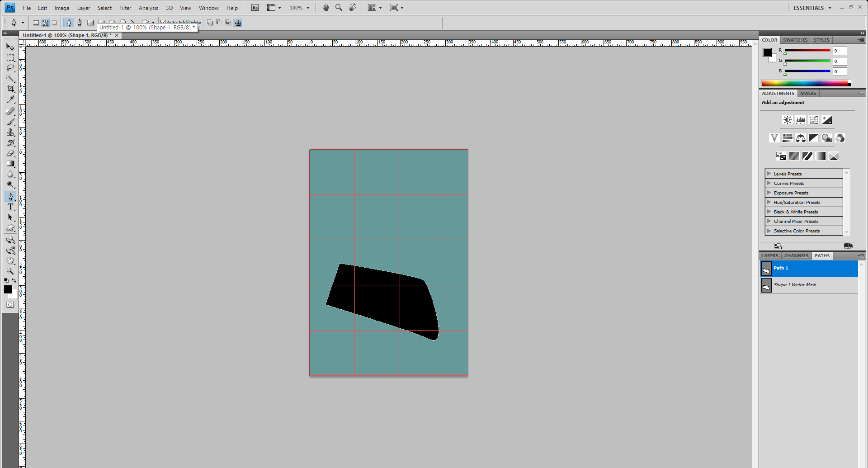The width and height of the screenshot is (868, 468).
Task: Launch Adobe Bridge from the top bar
Action: point(255,8)
